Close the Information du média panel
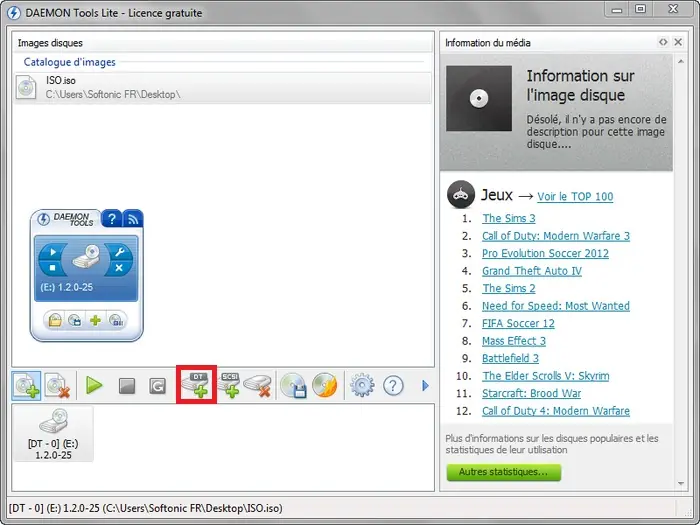The height and width of the screenshot is (525, 700). coord(678,42)
